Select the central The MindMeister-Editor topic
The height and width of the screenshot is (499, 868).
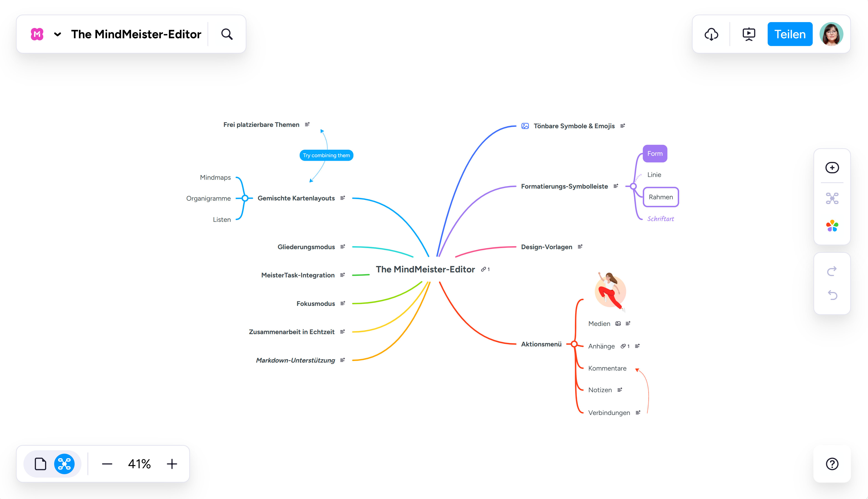[x=425, y=269]
